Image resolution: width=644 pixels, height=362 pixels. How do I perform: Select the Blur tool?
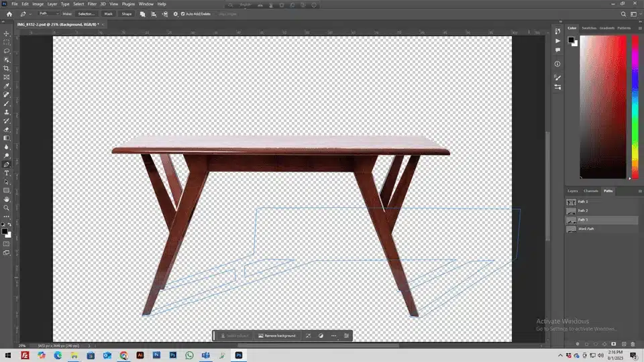[x=7, y=147]
